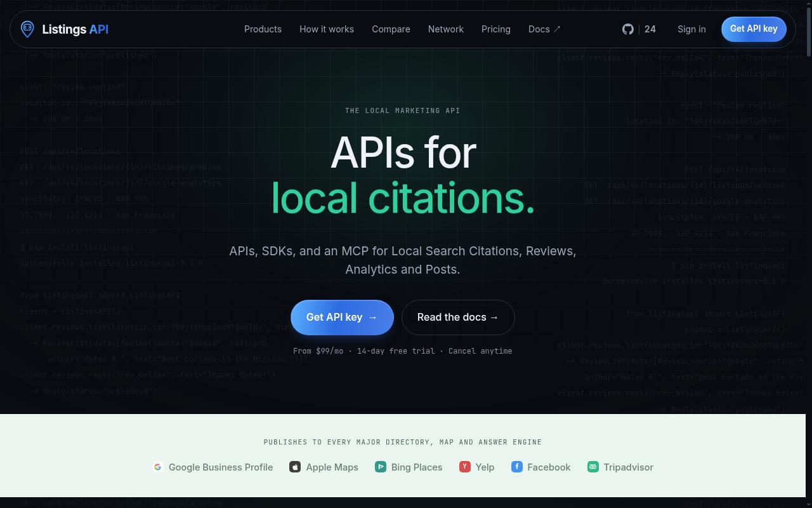
Task: Open the Network nav item
Action: coord(446,29)
